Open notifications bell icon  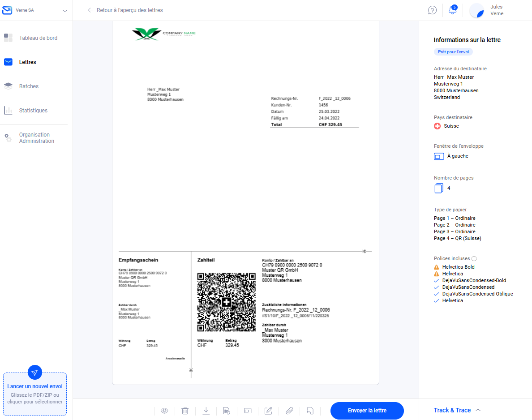point(452,10)
